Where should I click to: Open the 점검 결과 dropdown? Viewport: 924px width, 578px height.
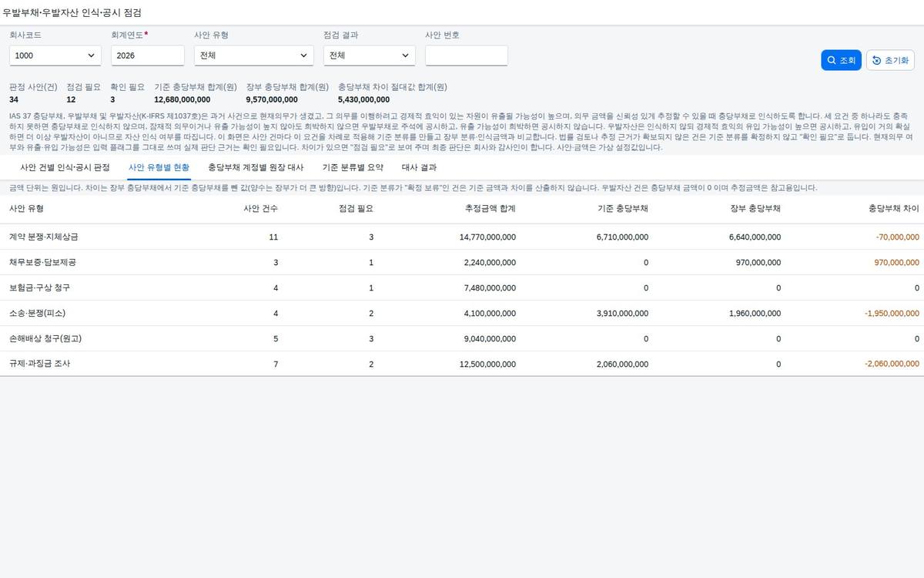click(x=370, y=55)
